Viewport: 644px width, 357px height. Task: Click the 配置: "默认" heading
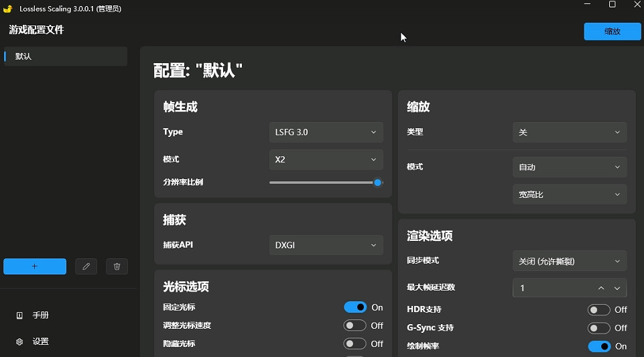tap(198, 70)
